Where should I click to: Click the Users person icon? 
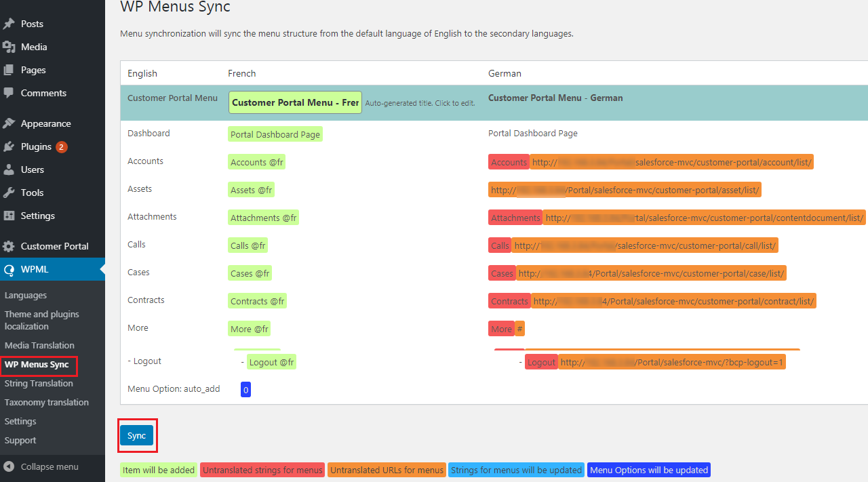[9, 169]
